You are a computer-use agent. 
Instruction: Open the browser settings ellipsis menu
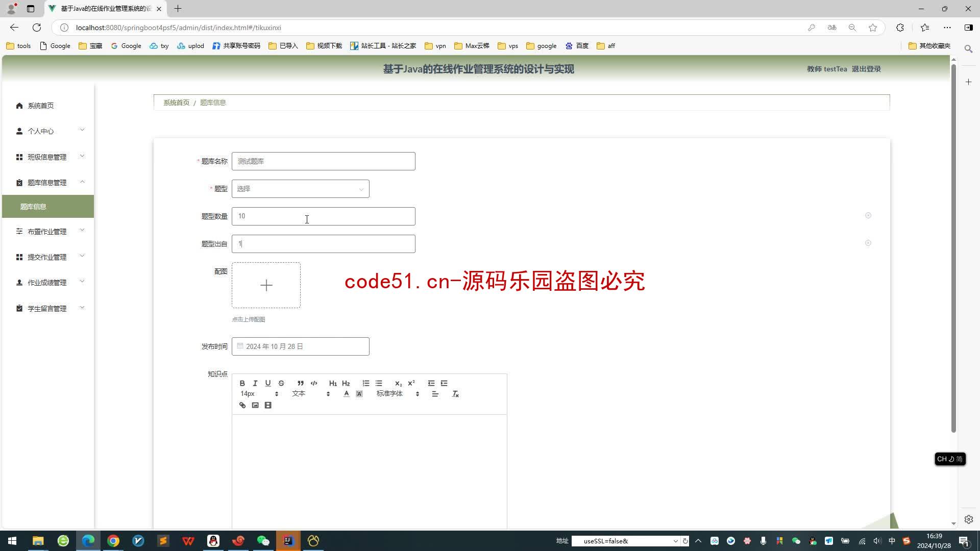click(x=947, y=28)
